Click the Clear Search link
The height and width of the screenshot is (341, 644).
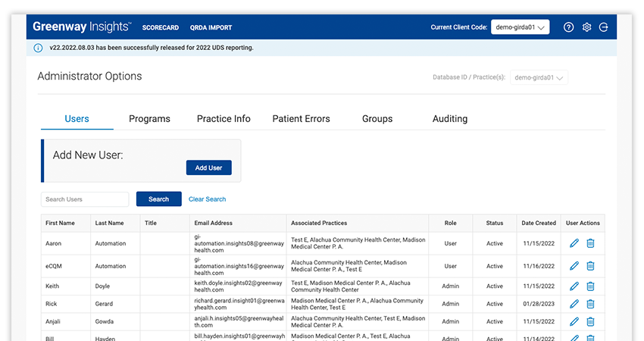tap(207, 199)
